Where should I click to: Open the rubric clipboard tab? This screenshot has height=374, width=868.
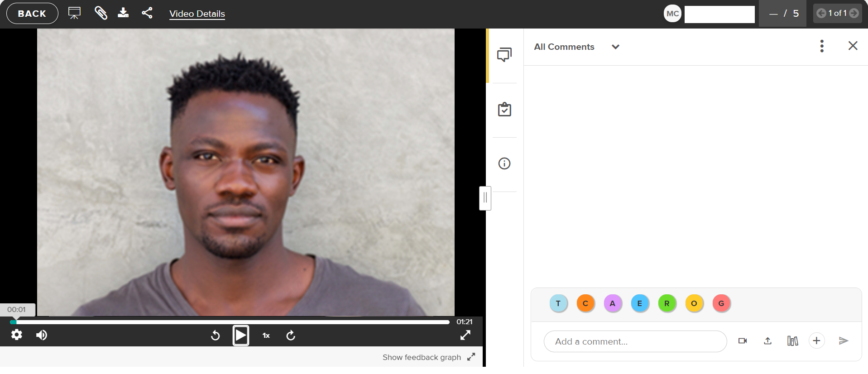504,110
